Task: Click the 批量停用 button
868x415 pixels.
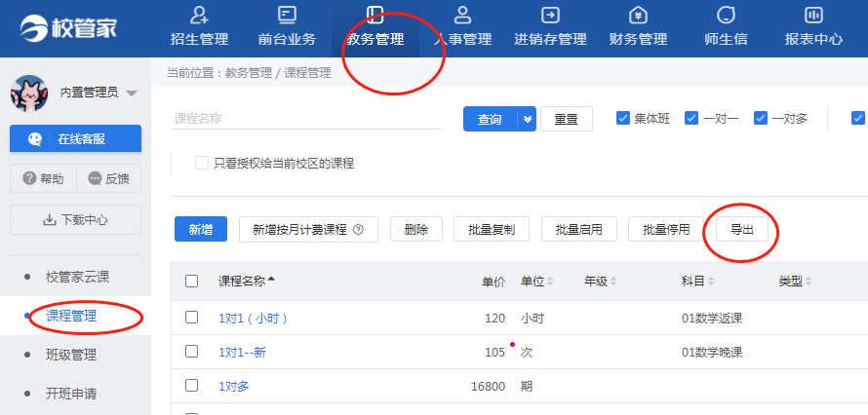Action: pos(666,229)
